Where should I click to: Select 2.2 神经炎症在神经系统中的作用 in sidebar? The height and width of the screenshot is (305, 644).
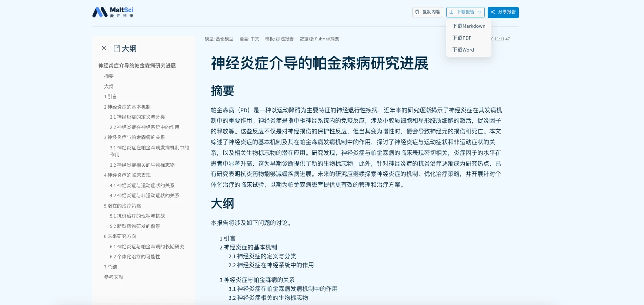tap(144, 127)
